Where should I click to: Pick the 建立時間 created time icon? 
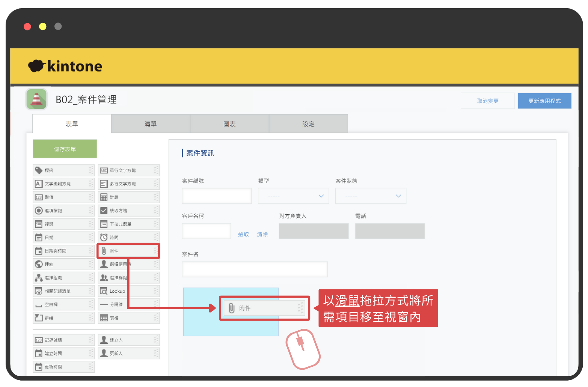pyautogui.click(x=38, y=354)
